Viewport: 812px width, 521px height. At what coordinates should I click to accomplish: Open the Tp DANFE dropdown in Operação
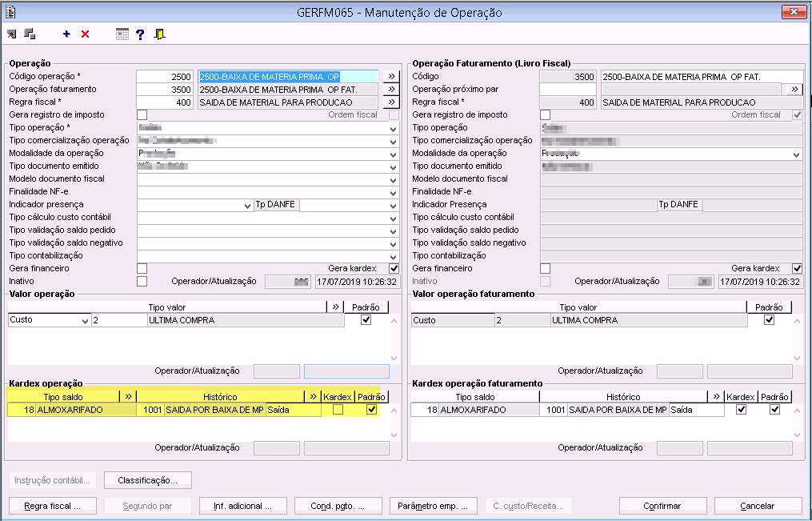click(393, 206)
